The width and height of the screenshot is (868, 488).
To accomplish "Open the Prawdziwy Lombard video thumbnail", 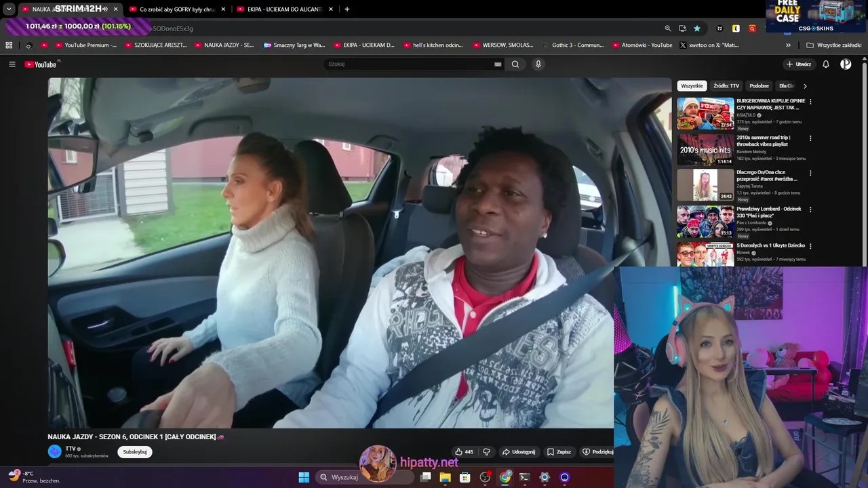I will tap(705, 221).
